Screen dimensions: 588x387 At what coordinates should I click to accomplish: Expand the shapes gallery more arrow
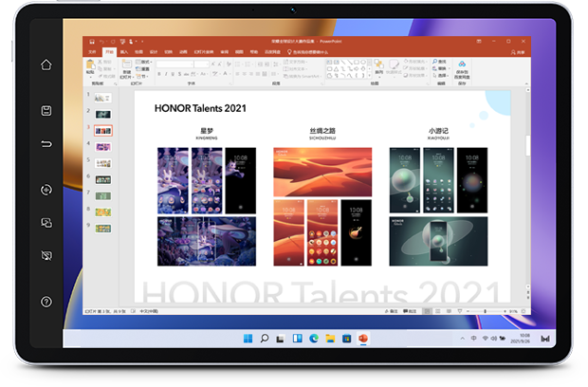pyautogui.click(x=369, y=76)
